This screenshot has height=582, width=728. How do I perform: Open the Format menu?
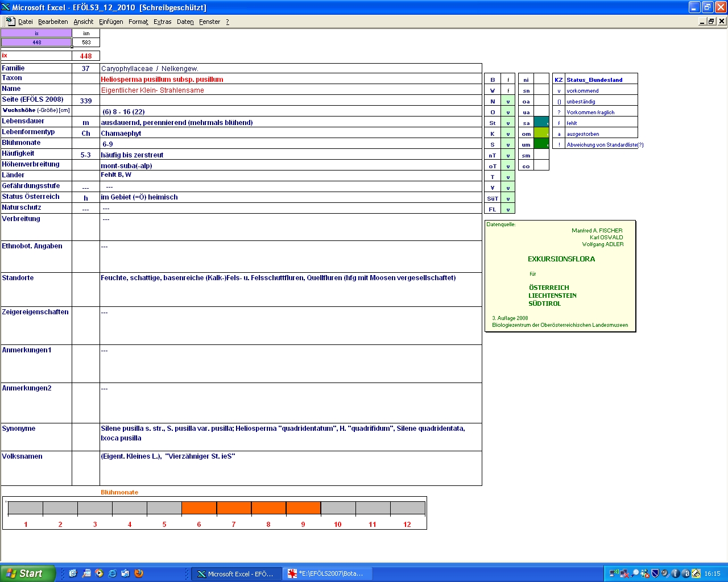(x=138, y=22)
